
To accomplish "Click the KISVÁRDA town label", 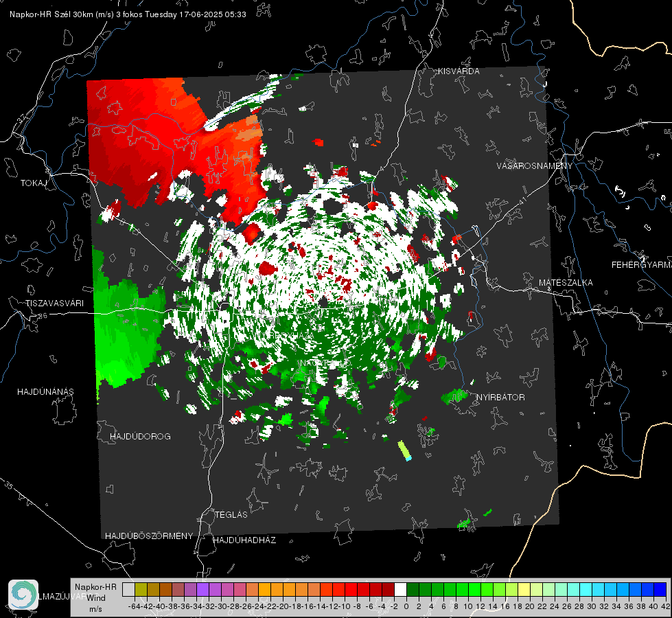I will (459, 71).
